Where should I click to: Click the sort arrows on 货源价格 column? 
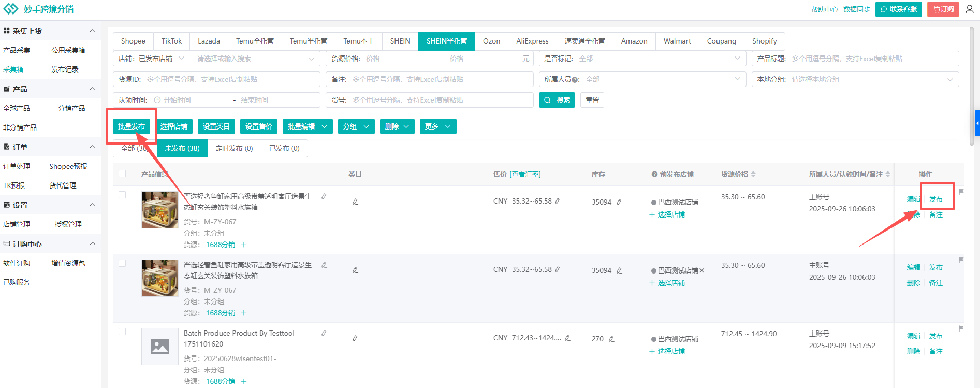pyautogui.click(x=753, y=174)
